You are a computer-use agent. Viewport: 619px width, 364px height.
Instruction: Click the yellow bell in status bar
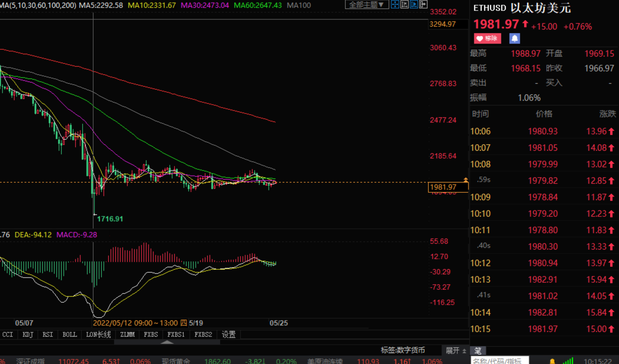coord(552,361)
